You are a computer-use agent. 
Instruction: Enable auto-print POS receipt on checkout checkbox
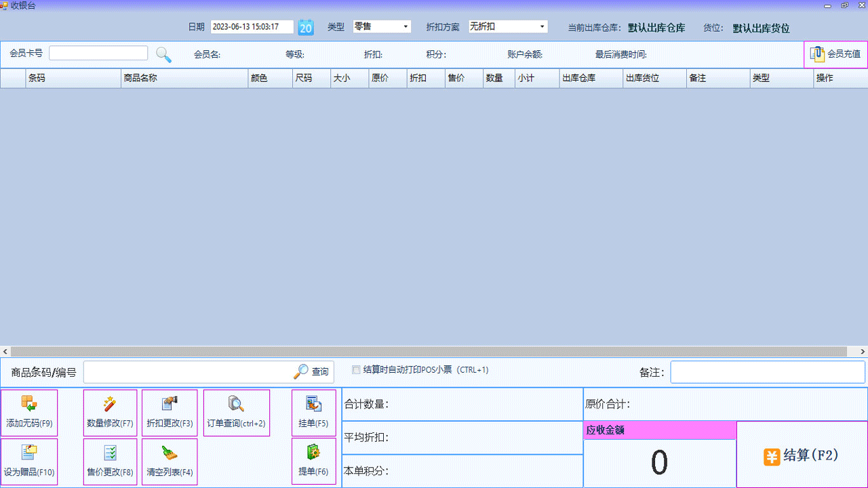tap(356, 370)
